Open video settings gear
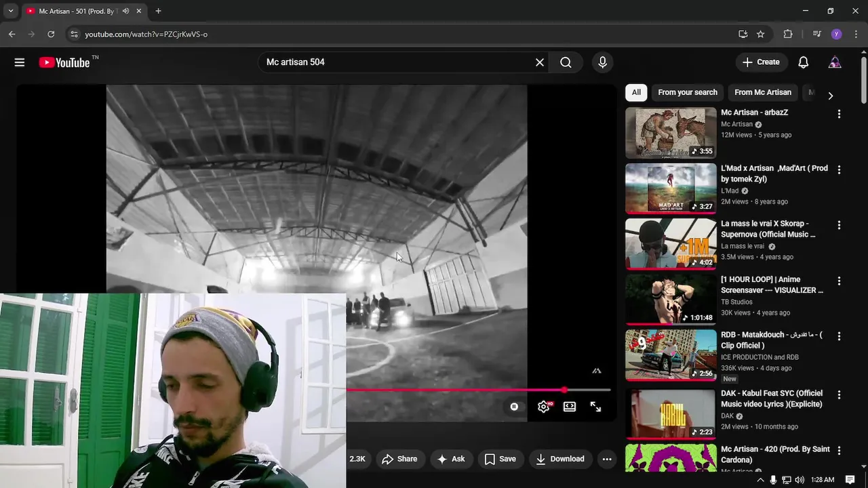The width and height of the screenshot is (868, 488). (544, 407)
